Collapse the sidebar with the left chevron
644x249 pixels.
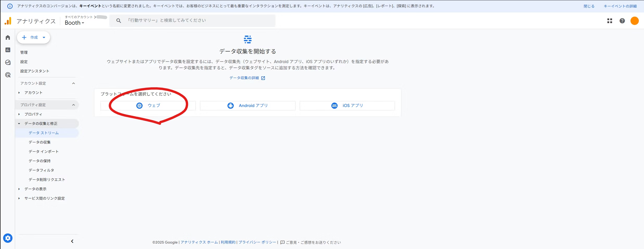click(72, 241)
